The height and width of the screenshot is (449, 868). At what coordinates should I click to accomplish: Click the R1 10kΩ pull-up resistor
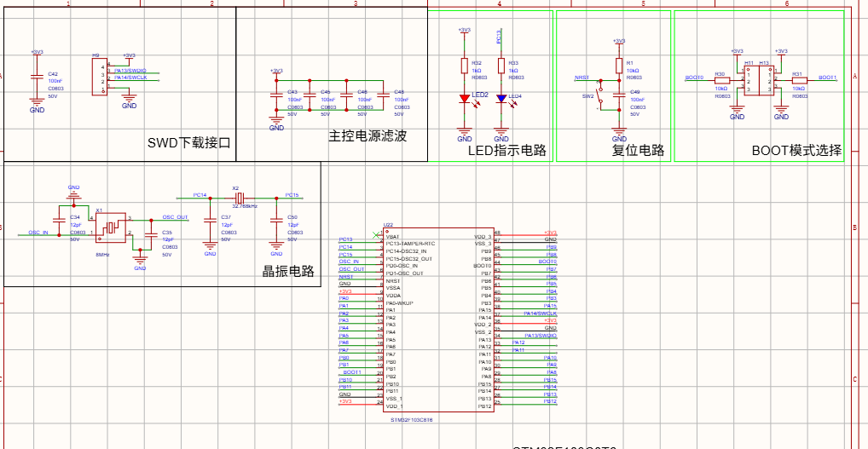coord(619,66)
